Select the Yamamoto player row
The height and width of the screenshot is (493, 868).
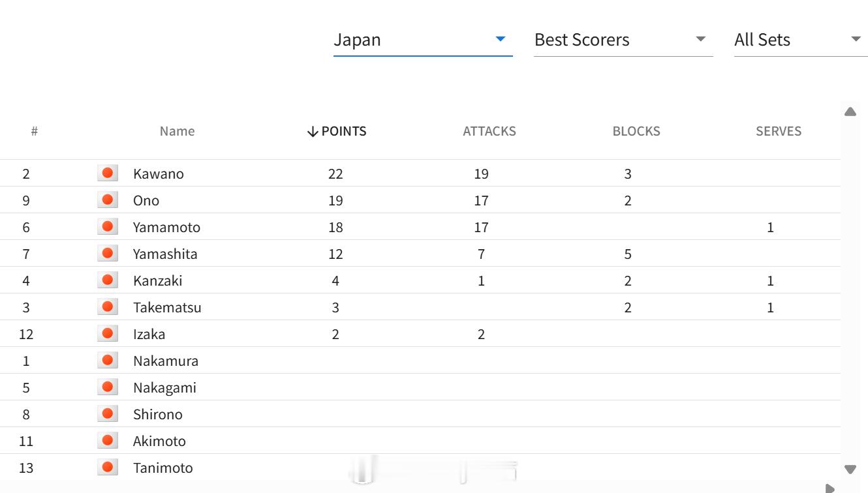point(420,227)
